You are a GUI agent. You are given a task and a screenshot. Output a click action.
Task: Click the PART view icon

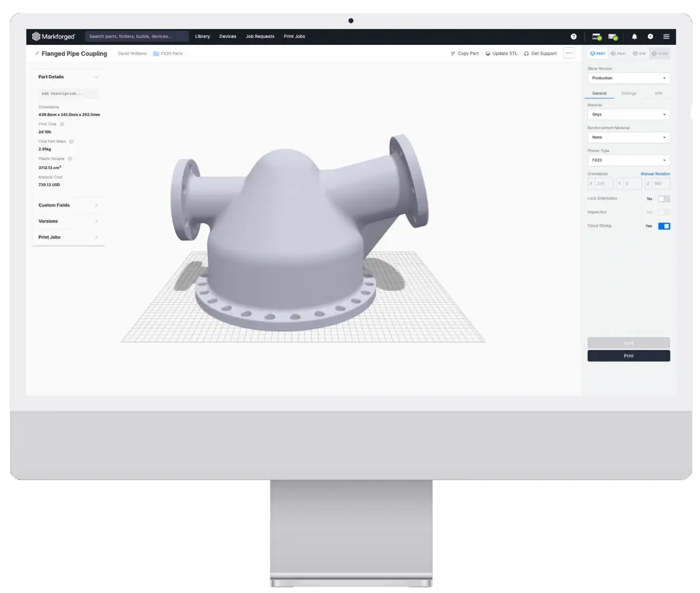pyautogui.click(x=598, y=53)
